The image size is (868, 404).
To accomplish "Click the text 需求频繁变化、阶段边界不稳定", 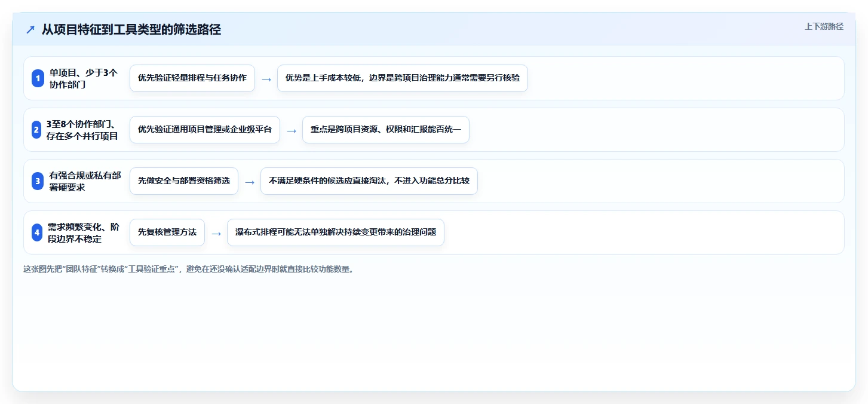I will coord(83,232).
